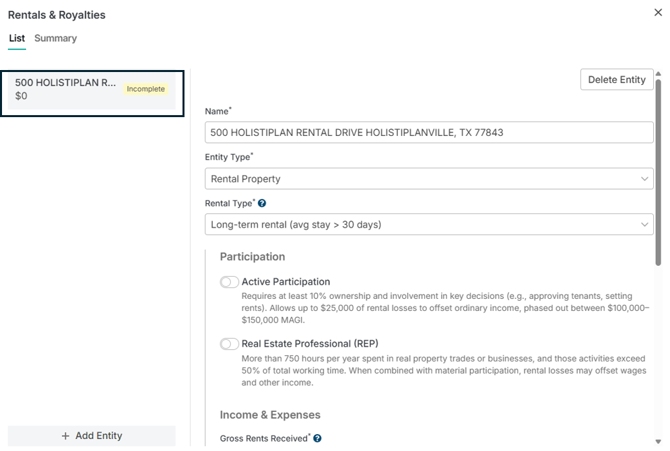
Task: Click the vertical scrollbar thumb
Action: pos(658,171)
